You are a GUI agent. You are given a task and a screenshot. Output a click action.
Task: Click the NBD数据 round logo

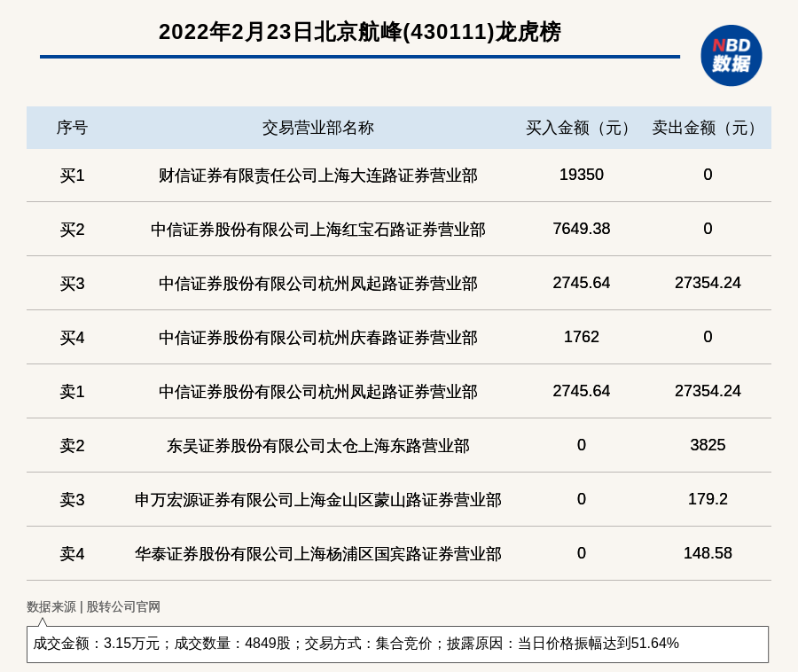731,55
